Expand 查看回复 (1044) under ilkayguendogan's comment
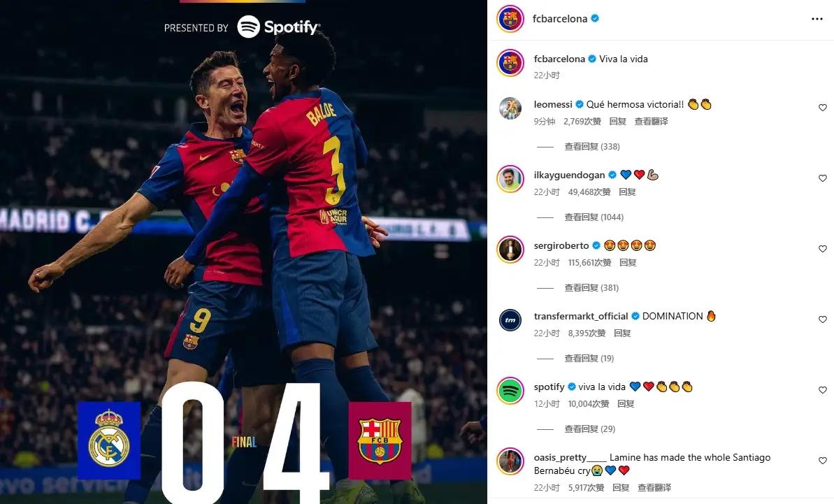Image resolution: width=834 pixels, height=504 pixels. tap(594, 217)
